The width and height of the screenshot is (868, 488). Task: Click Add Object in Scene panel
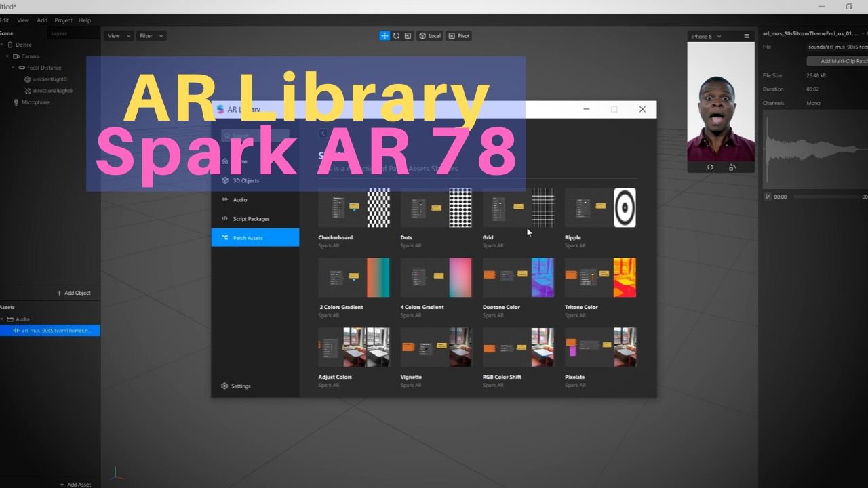(x=73, y=293)
